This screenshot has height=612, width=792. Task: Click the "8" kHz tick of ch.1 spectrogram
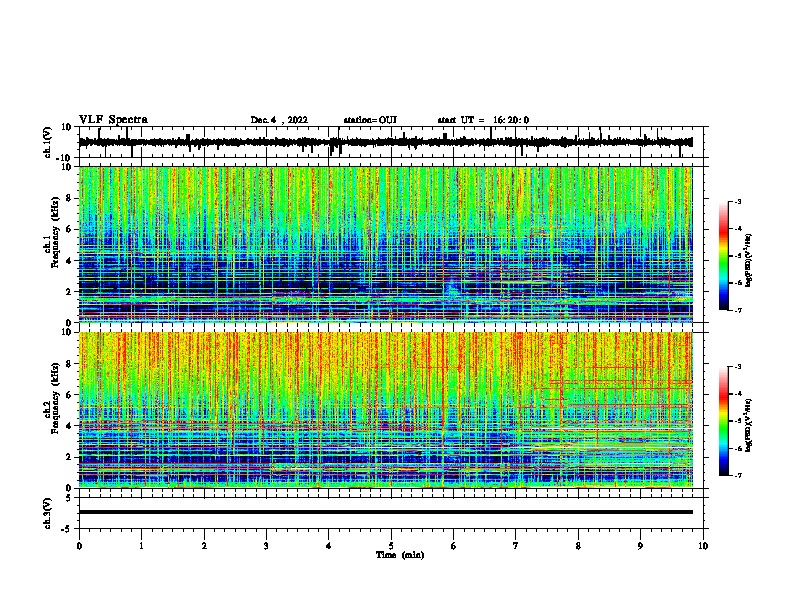(x=69, y=198)
